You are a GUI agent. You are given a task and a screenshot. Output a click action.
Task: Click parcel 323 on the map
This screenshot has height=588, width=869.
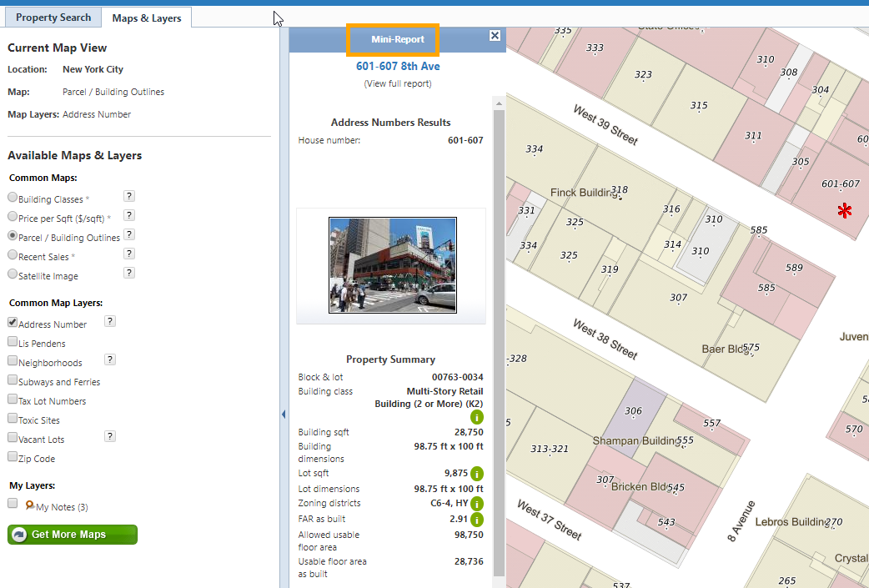pyautogui.click(x=644, y=74)
